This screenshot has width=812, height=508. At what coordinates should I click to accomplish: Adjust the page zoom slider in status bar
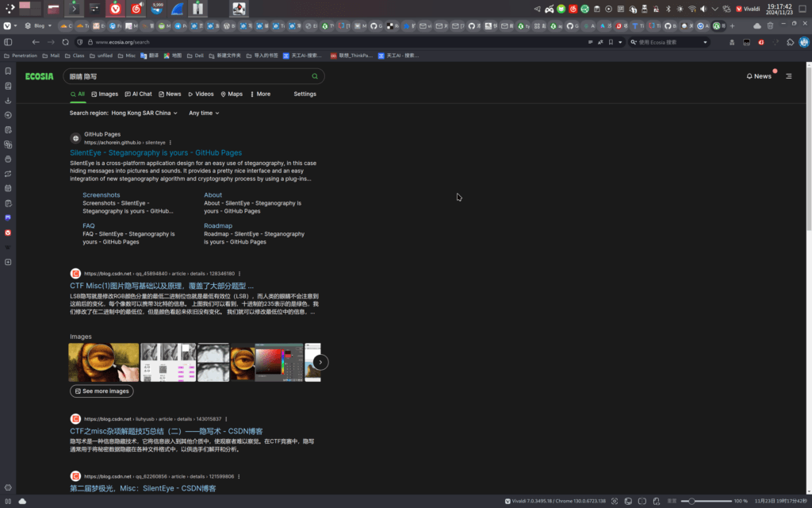pos(706,502)
